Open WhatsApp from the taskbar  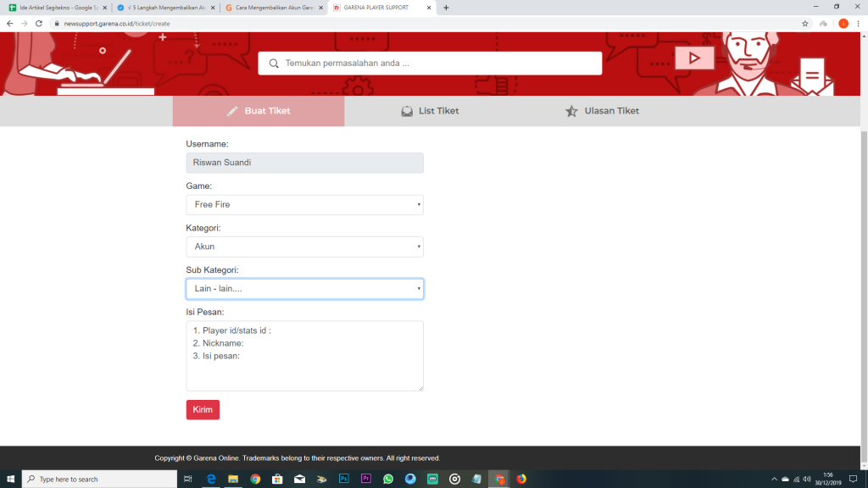pos(388,480)
